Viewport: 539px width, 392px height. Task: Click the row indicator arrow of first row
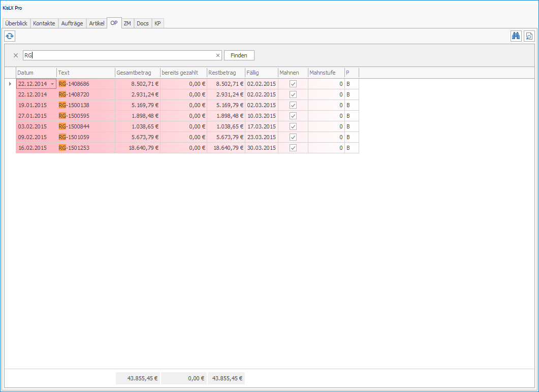point(10,84)
